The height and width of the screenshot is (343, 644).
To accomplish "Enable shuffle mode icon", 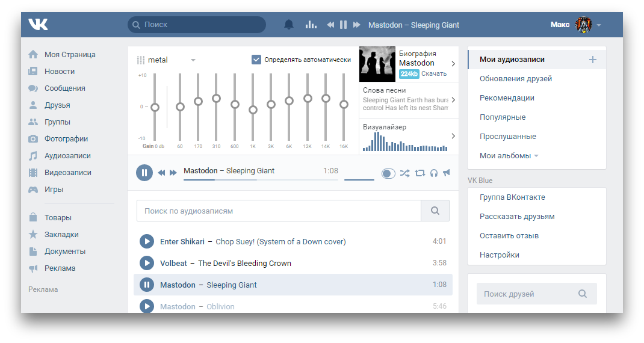I will (x=404, y=173).
